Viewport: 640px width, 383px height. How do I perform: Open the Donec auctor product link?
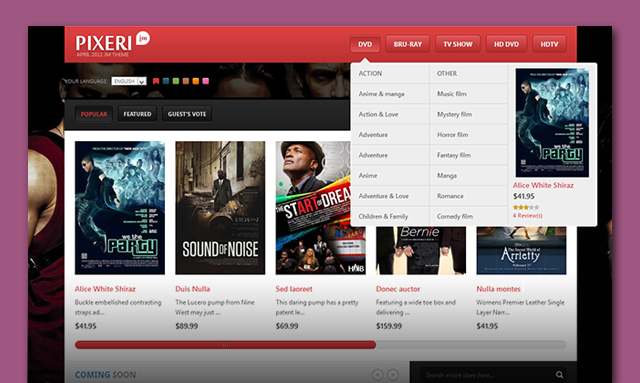coord(398,289)
